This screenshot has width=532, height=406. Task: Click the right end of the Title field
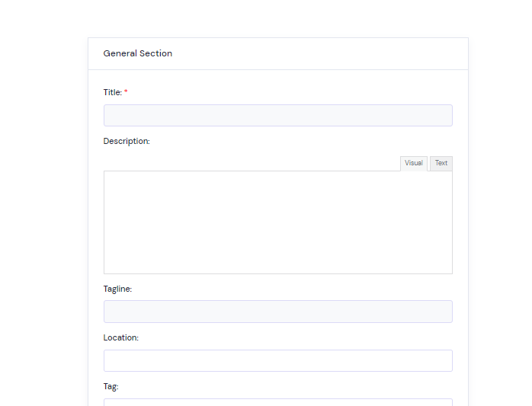pyautogui.click(x=444, y=115)
